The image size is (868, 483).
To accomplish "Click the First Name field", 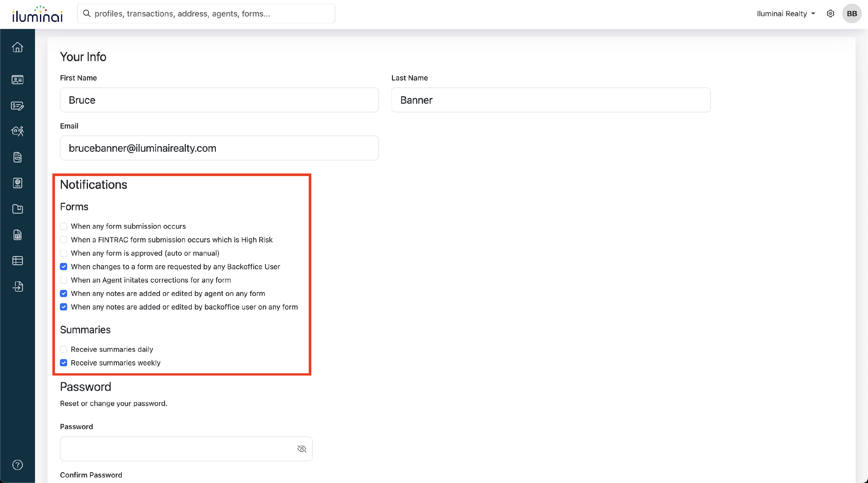I will point(219,100).
